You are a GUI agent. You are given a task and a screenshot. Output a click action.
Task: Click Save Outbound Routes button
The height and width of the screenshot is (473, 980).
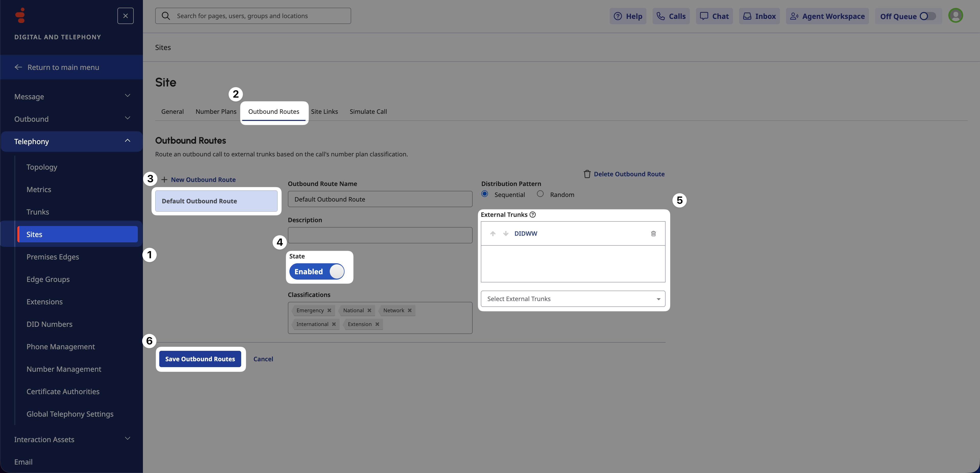coord(200,359)
